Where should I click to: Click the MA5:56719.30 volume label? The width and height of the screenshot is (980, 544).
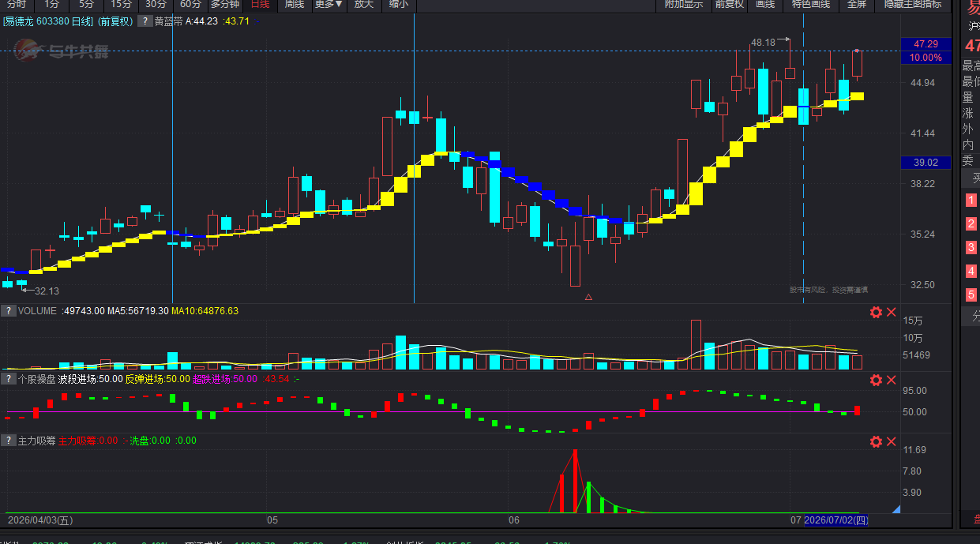[138, 311]
